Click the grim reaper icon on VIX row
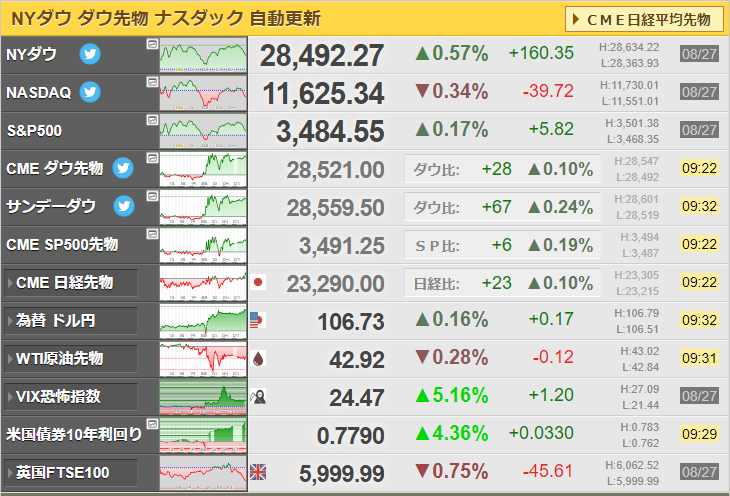The height and width of the screenshot is (496, 730). coord(258,397)
